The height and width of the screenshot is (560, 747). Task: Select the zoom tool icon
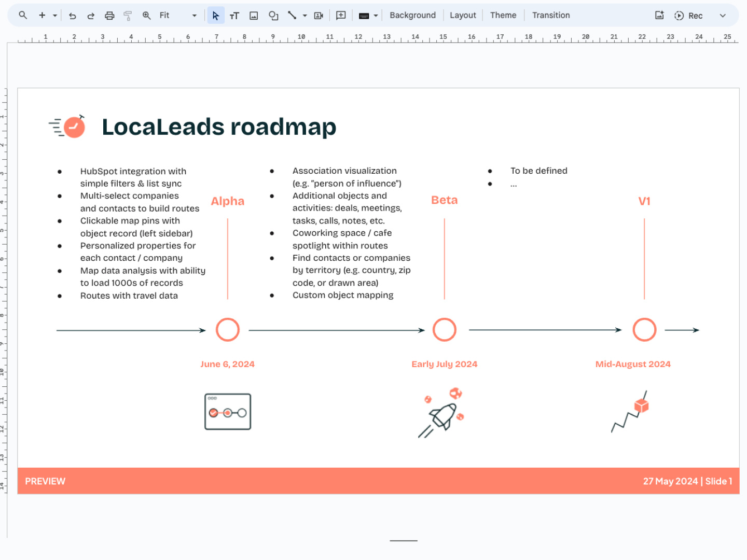[x=147, y=16]
